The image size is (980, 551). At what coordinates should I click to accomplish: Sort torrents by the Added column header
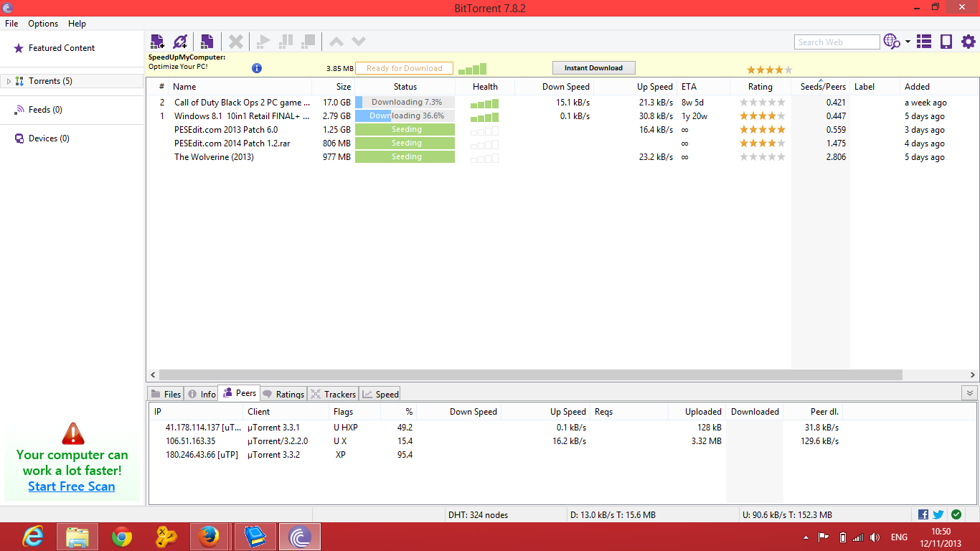point(938,87)
